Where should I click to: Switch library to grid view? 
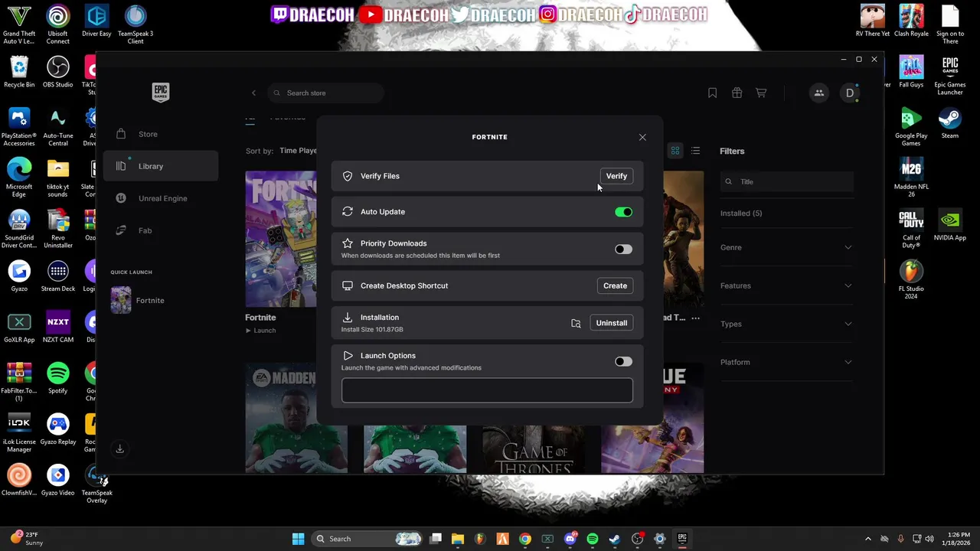pos(675,151)
